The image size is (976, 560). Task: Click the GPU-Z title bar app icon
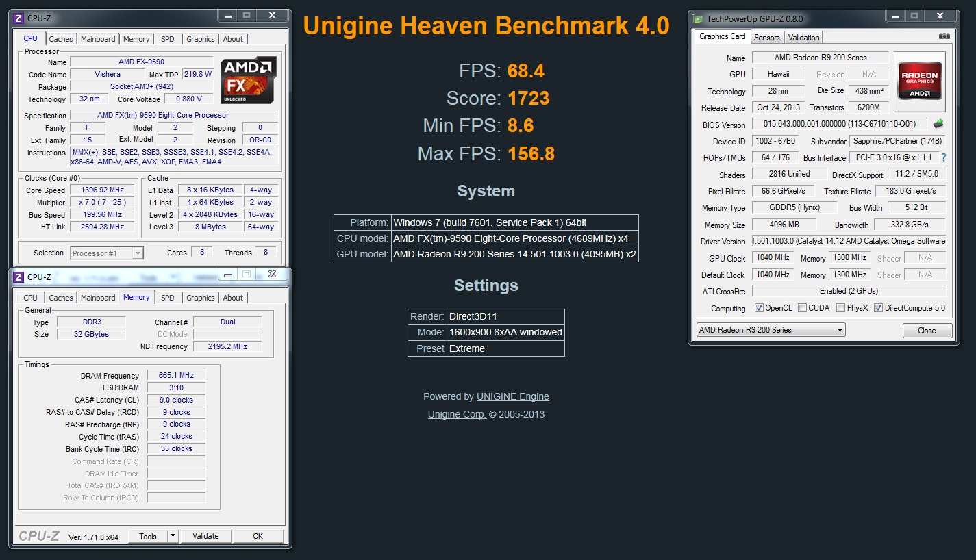pyautogui.click(x=698, y=19)
